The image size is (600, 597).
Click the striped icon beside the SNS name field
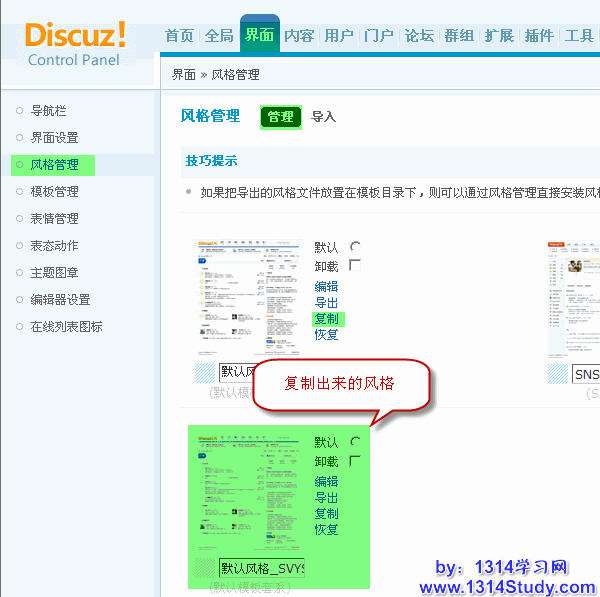point(558,373)
